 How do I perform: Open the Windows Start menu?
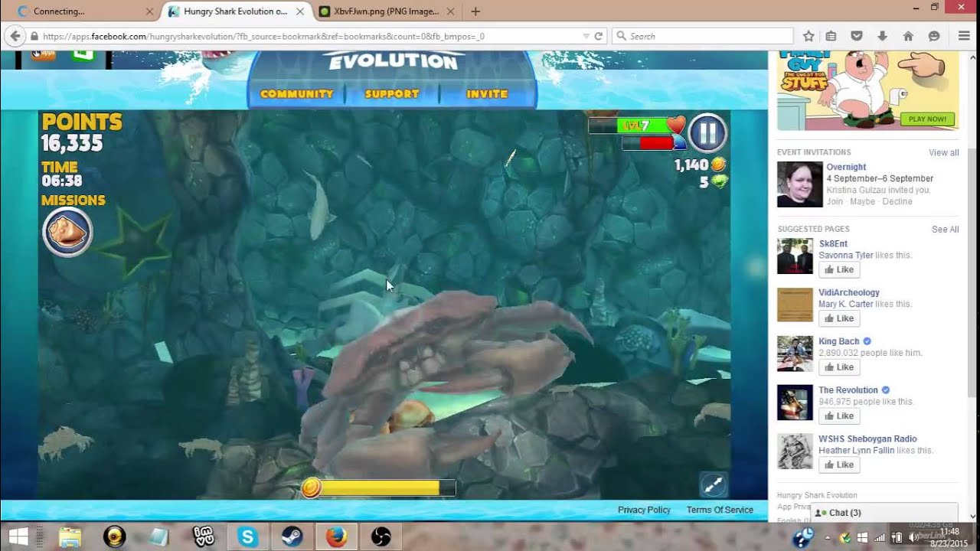click(x=19, y=536)
